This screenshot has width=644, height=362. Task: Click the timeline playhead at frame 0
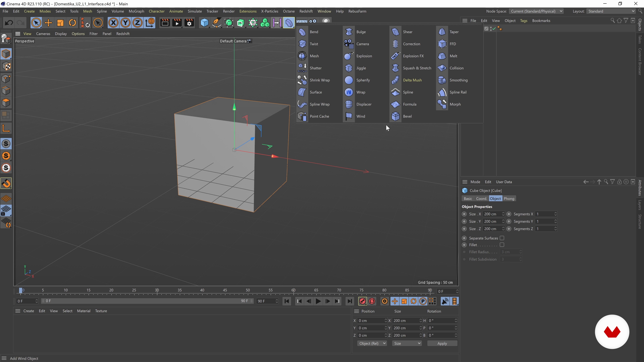pos(21,290)
